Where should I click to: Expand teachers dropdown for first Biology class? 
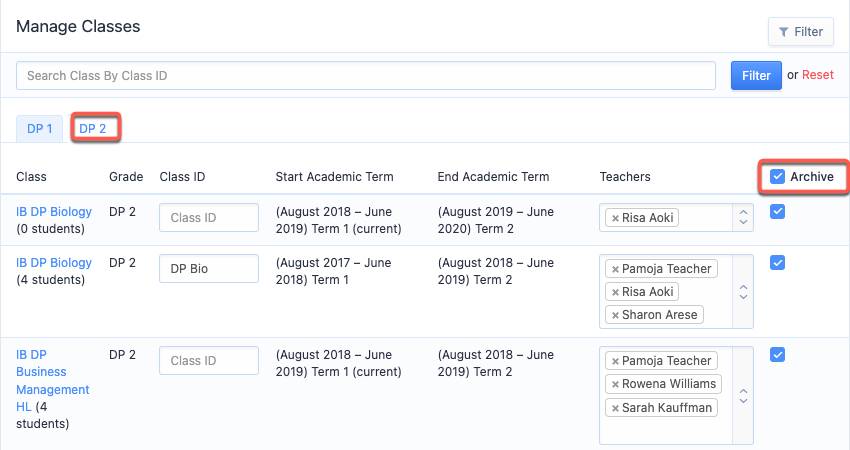tap(743, 217)
